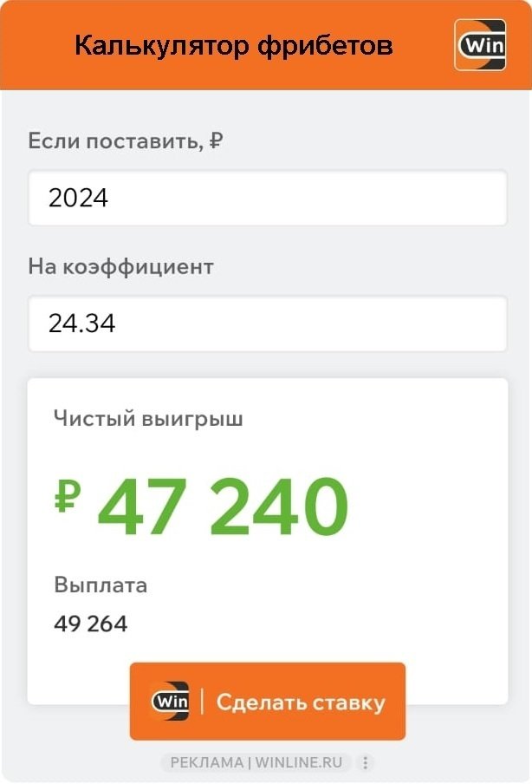Follow the WINLINE.RU link text
532x784 pixels.
(x=300, y=763)
